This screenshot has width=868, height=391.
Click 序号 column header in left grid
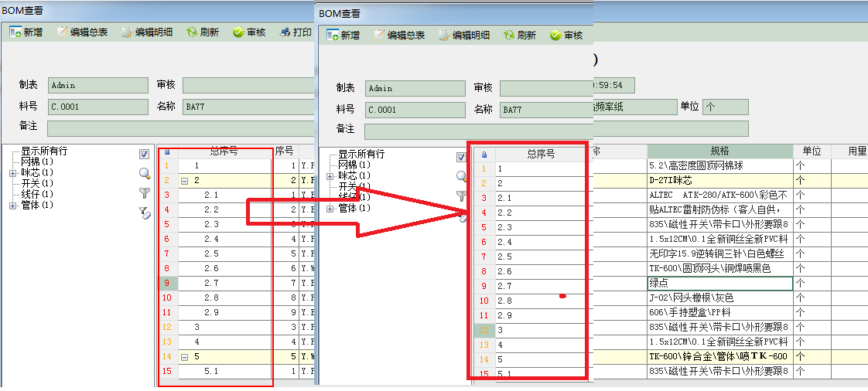tap(285, 151)
